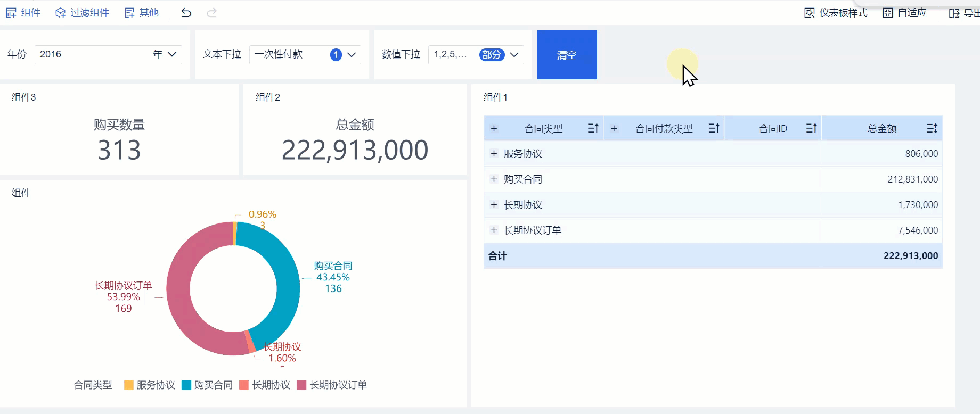Open the 过滤组件 menu

(x=82, y=13)
